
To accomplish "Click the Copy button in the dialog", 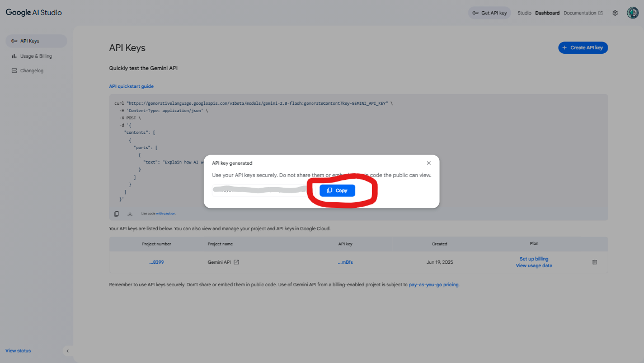I will (x=337, y=190).
